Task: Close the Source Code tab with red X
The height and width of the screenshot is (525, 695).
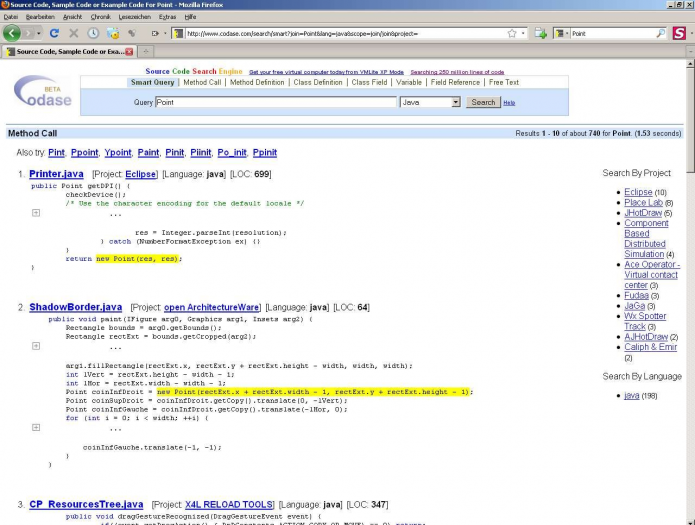Action: pyautogui.click(x=129, y=51)
